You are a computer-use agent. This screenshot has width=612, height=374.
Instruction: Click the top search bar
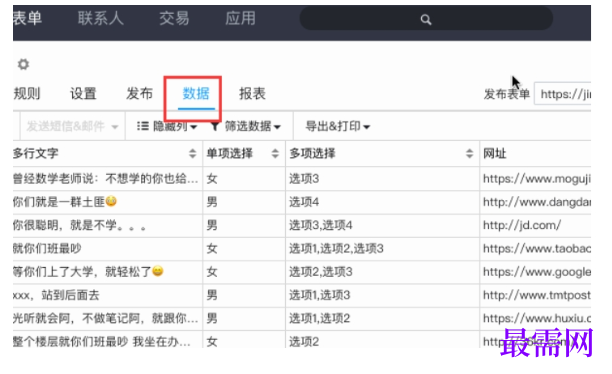426,18
